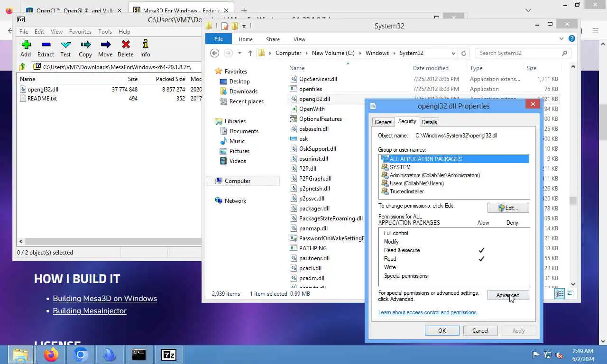607x364 pixels.
Task: Open Command Prompt from the taskbar
Action: coord(139,355)
